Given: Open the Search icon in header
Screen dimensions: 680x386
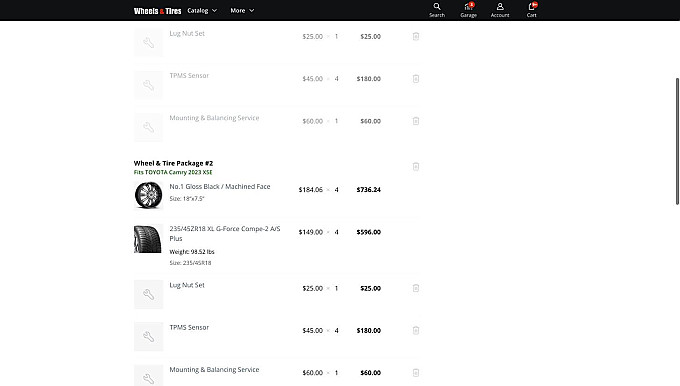Looking at the screenshot, I should click(437, 10).
